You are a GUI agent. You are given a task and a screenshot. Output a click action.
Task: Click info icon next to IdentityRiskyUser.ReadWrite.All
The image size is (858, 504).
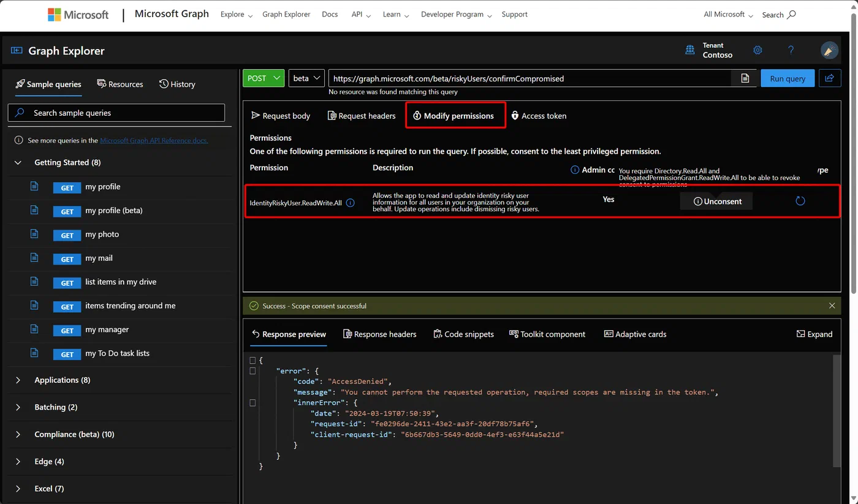[350, 203]
